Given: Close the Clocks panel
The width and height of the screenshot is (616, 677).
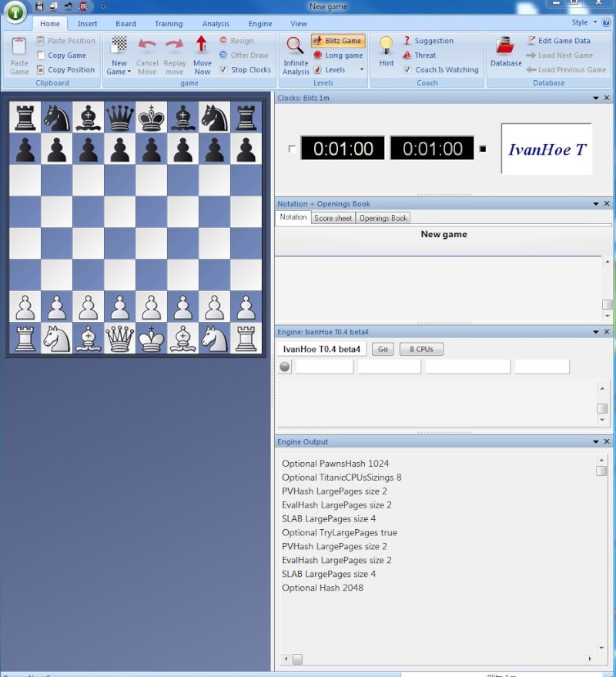Looking at the screenshot, I should coord(607,98).
